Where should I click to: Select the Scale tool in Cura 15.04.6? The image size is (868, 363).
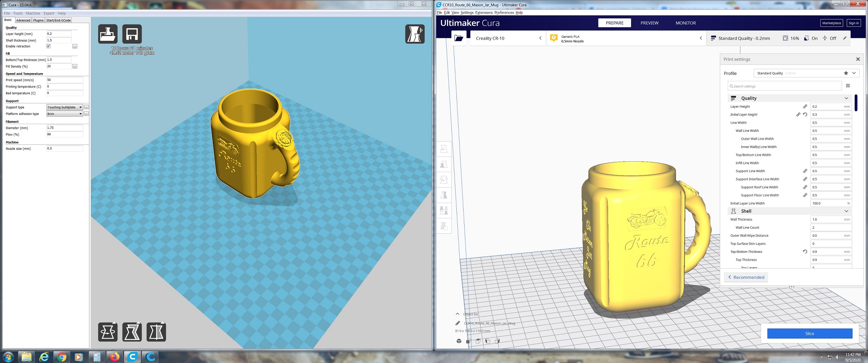[132, 332]
